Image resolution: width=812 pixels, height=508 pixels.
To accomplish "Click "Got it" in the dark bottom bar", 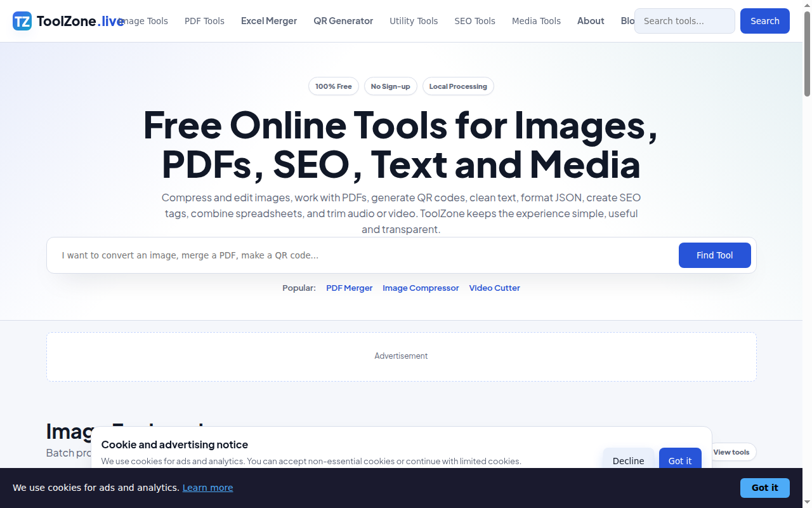I will (765, 488).
